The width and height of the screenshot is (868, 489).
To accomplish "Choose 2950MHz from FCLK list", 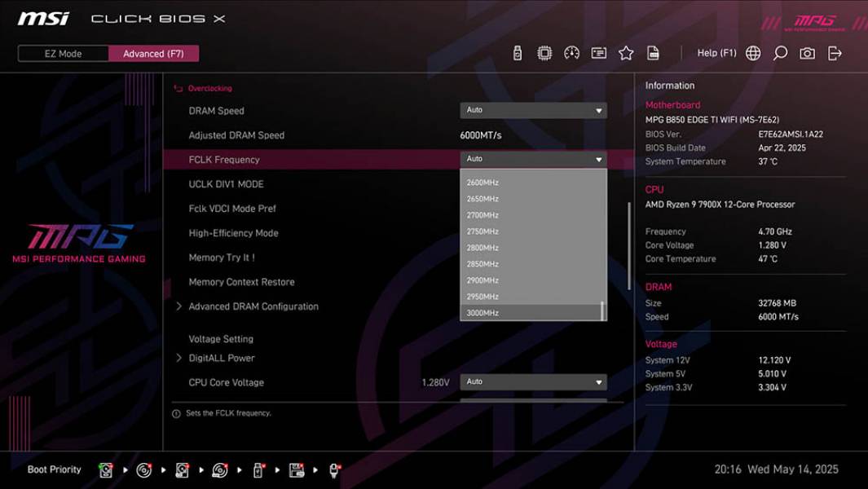I will click(533, 297).
